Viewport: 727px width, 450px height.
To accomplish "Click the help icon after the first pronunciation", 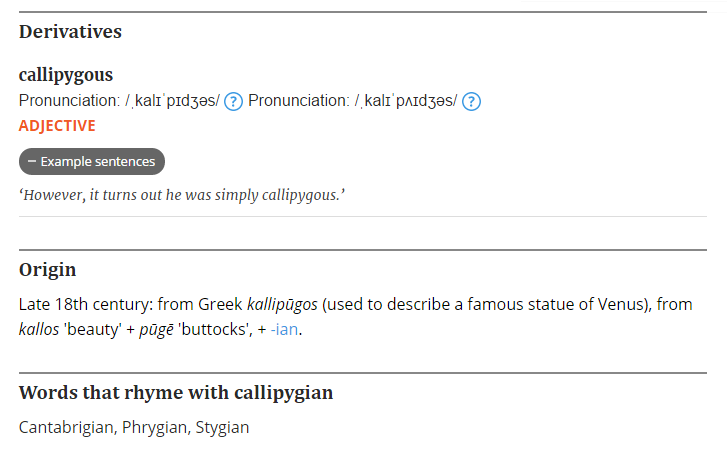I will (234, 101).
